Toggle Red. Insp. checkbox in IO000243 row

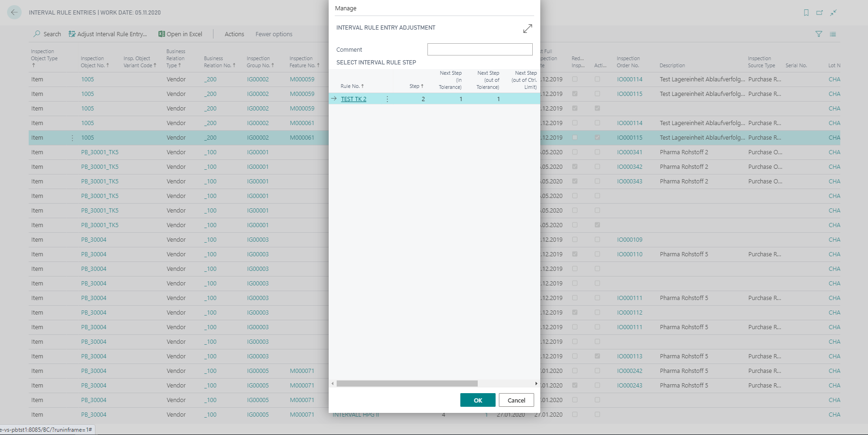(575, 386)
